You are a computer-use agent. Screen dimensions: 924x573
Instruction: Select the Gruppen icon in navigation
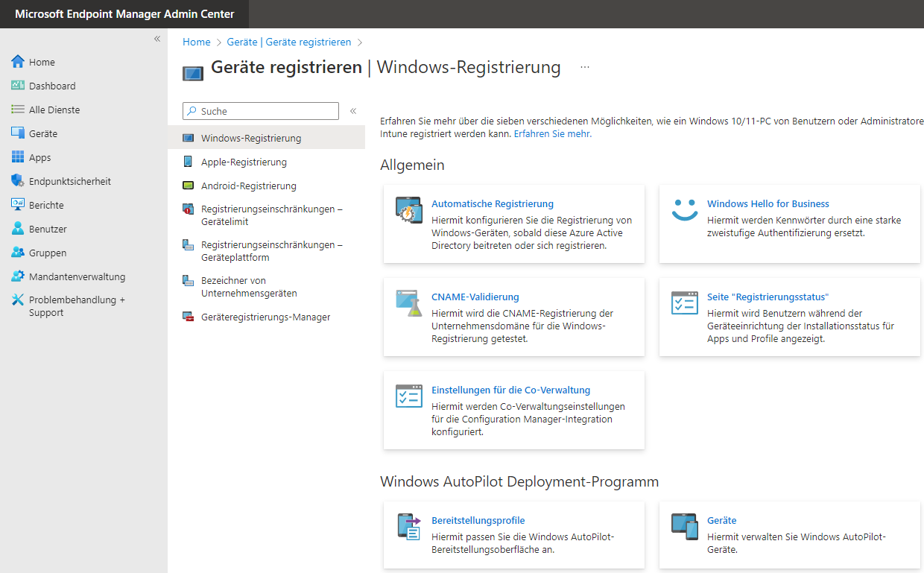(18, 253)
